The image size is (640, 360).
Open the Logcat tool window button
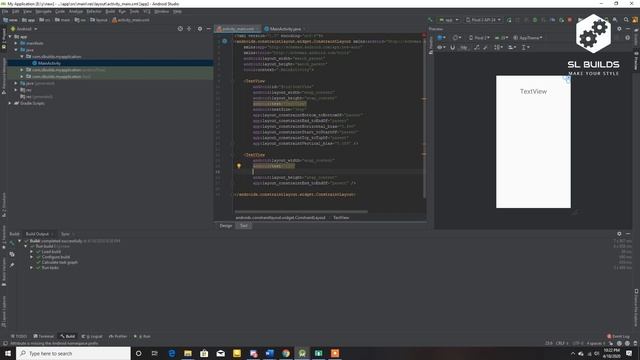coord(92,336)
